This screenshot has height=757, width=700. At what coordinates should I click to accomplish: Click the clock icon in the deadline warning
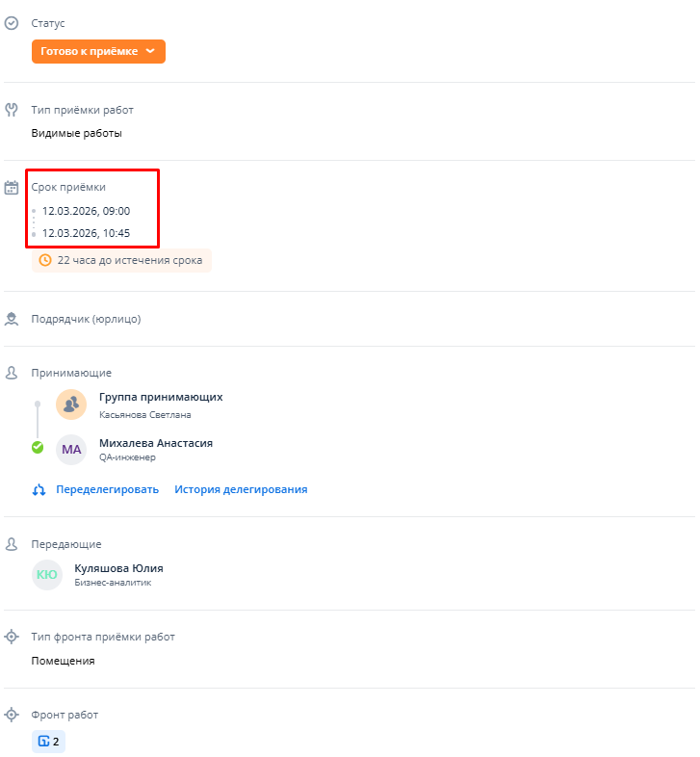coord(45,260)
